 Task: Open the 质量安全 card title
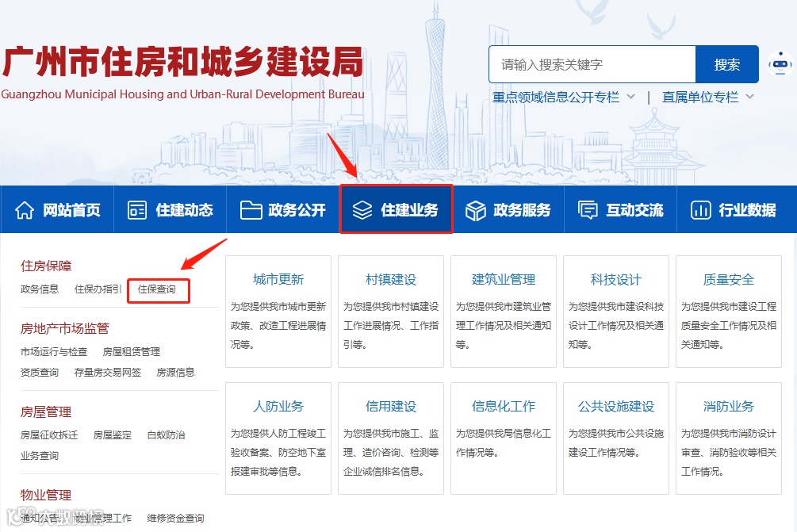click(x=728, y=279)
